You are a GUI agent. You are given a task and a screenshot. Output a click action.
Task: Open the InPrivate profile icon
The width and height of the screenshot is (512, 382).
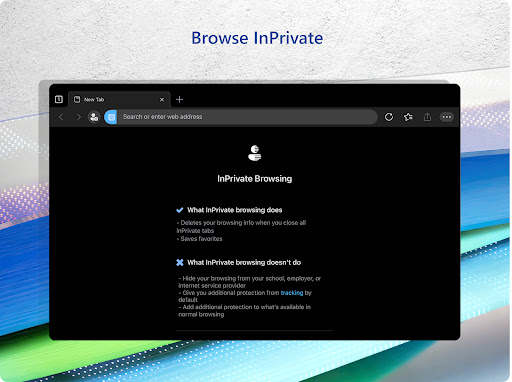(x=94, y=117)
